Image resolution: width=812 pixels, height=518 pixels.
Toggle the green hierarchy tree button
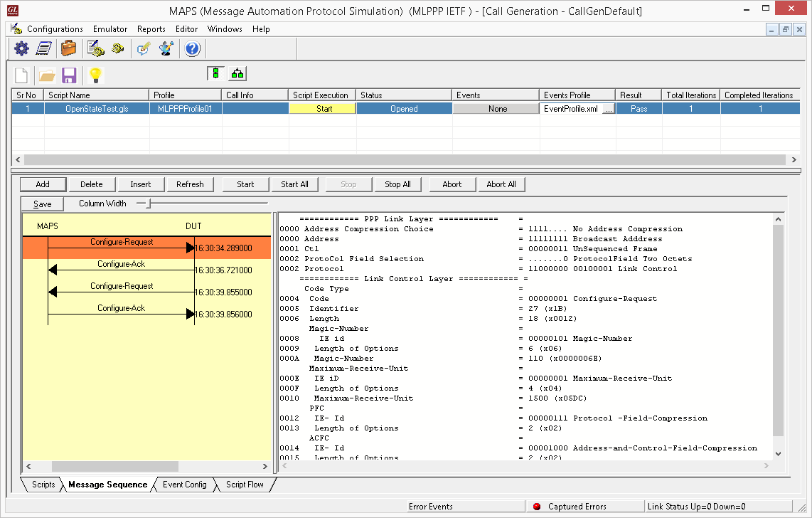(237, 73)
